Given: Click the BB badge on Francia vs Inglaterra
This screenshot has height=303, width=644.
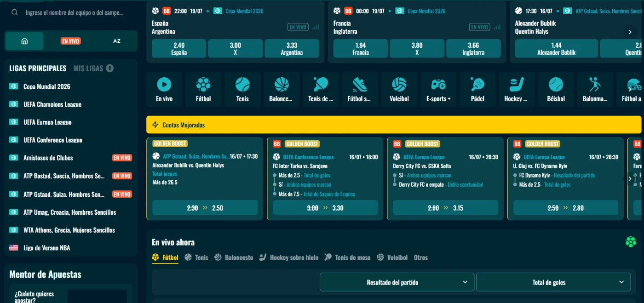Looking at the screenshot, I should tap(348, 11).
